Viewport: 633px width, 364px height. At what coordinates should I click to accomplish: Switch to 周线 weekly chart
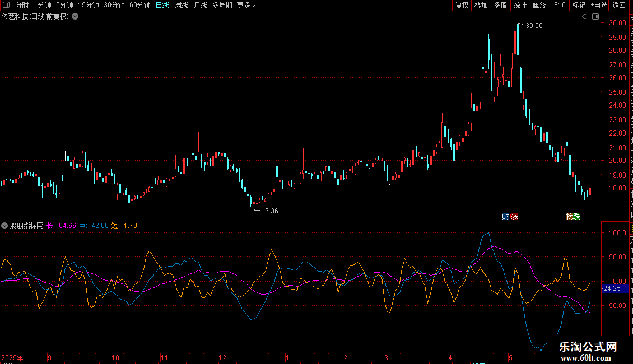(181, 5)
